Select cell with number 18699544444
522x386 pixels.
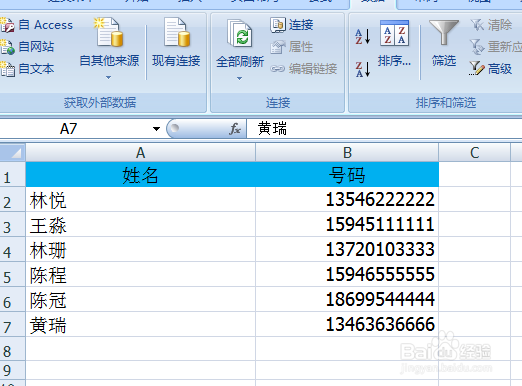tap(347, 299)
